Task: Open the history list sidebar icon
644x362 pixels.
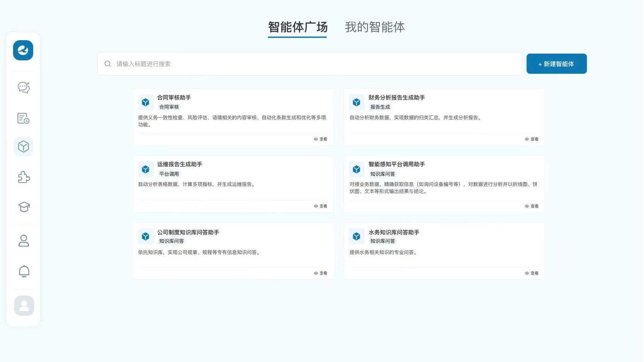Action: pos(23,119)
